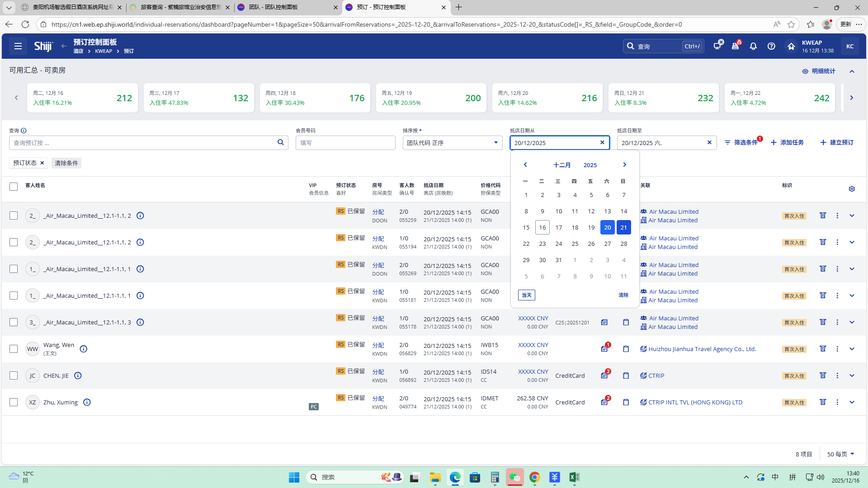Open notes icon with badge for Zhu, Xuming
The width and height of the screenshot is (868, 488).
tap(604, 402)
